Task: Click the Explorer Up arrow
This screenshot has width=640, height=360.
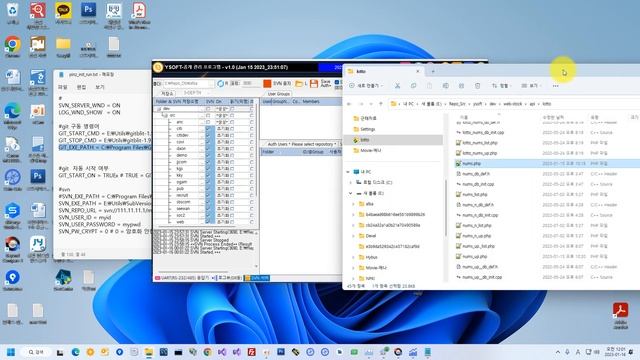Action: click(x=381, y=104)
